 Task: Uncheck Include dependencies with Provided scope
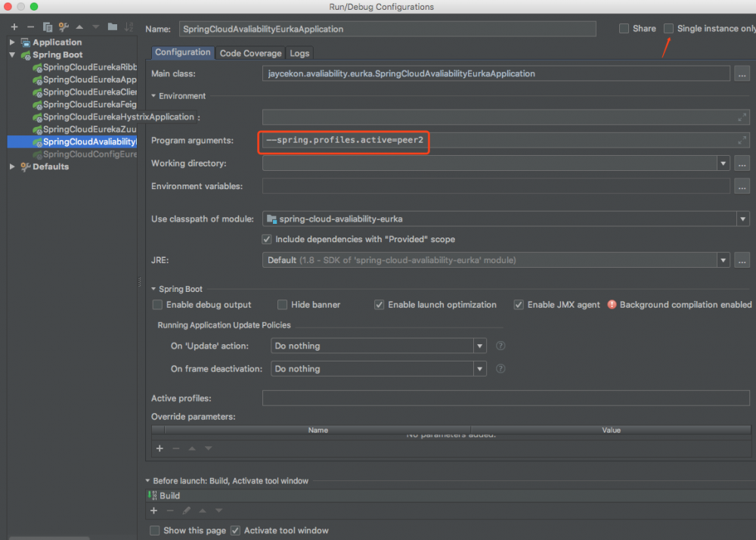[267, 239]
